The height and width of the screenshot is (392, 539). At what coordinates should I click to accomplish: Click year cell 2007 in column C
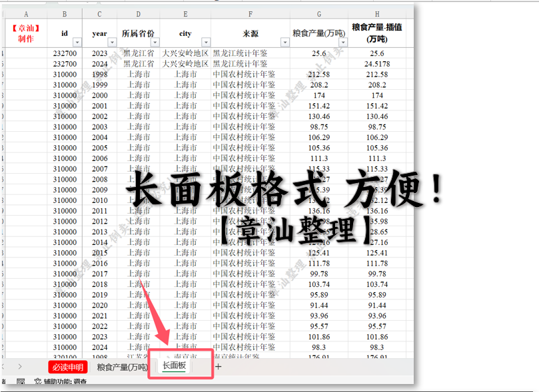coord(100,169)
